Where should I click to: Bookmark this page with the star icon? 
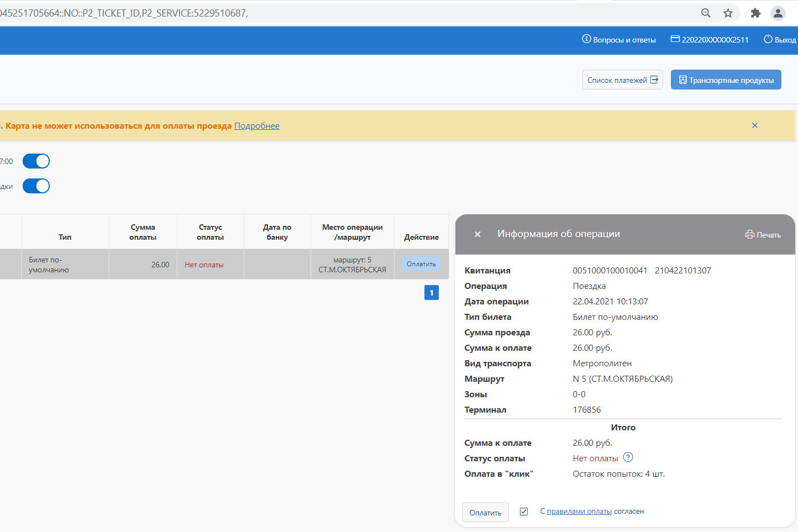point(728,13)
